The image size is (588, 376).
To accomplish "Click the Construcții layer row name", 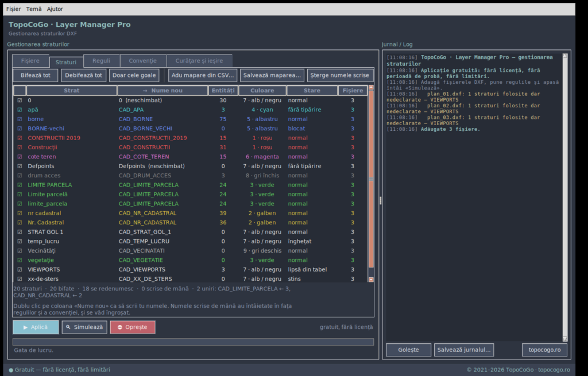I will (x=42, y=148).
